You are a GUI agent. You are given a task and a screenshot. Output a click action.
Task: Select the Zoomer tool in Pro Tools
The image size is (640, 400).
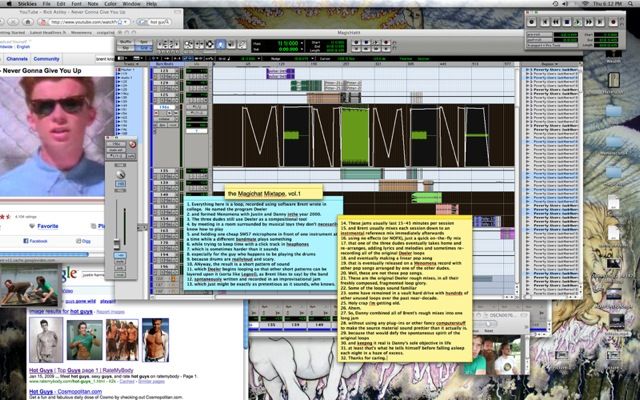tap(189, 44)
